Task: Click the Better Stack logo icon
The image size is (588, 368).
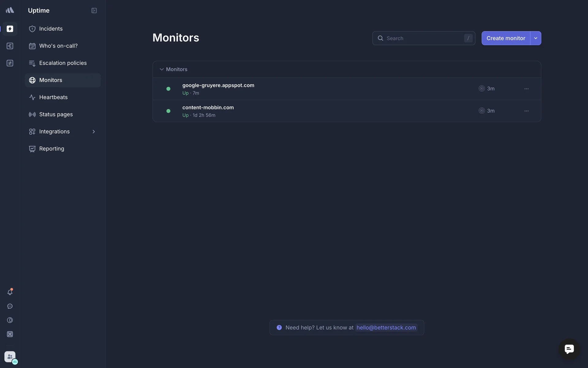Action: pos(10,10)
